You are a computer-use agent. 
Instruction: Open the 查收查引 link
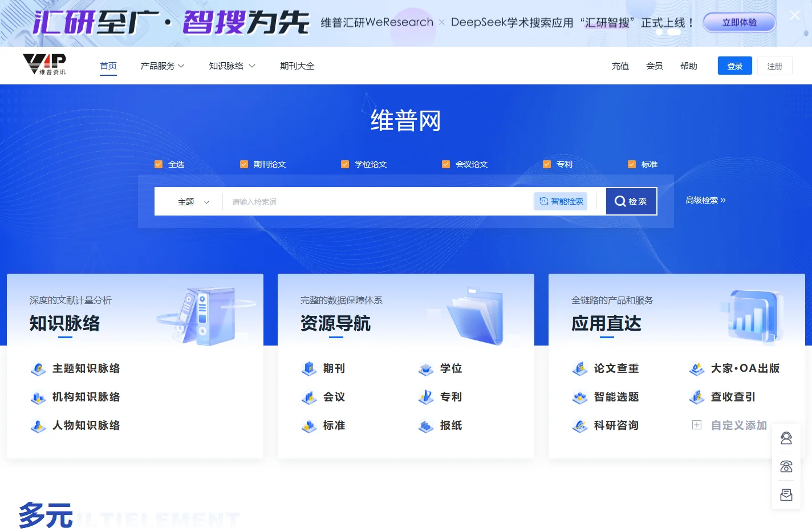pos(733,397)
